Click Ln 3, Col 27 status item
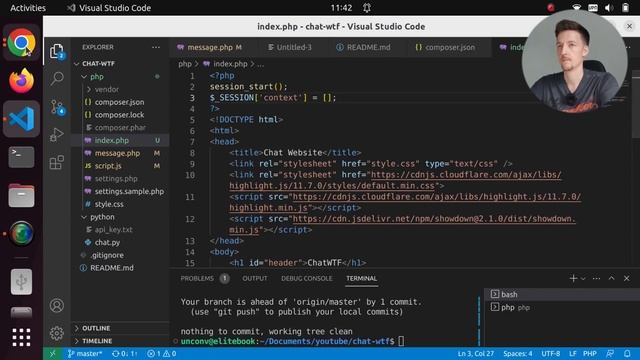Image resolution: width=640 pixels, height=360 pixels. 476,353
